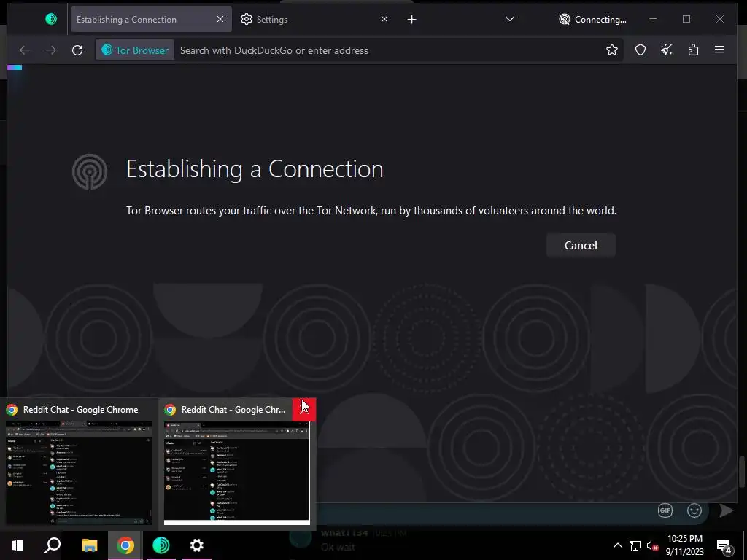Go back using the back arrow
The height and width of the screenshot is (560, 747).
click(x=25, y=50)
